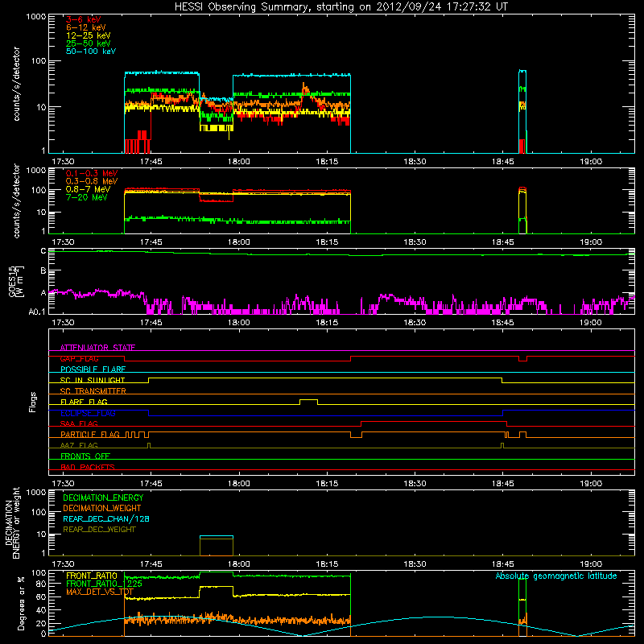
Task: Click the DECIMATION_WEIGHT legend entry
Action: (x=102, y=508)
